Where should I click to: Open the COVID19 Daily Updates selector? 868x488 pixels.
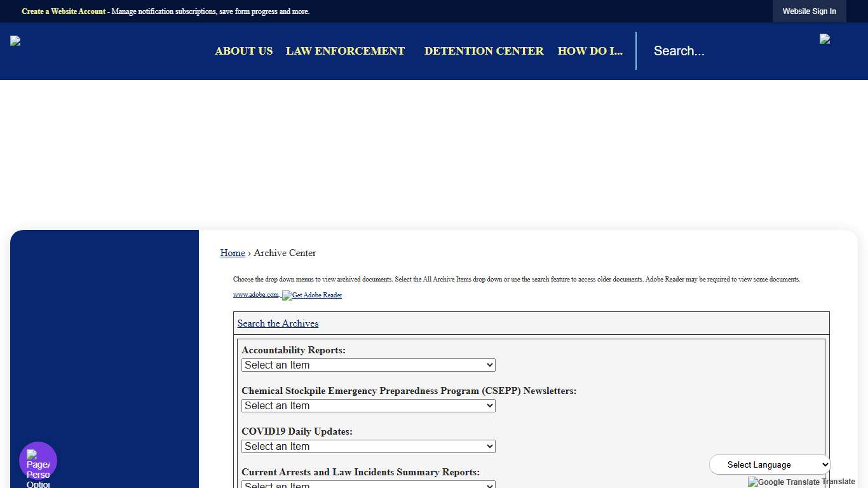368,446
